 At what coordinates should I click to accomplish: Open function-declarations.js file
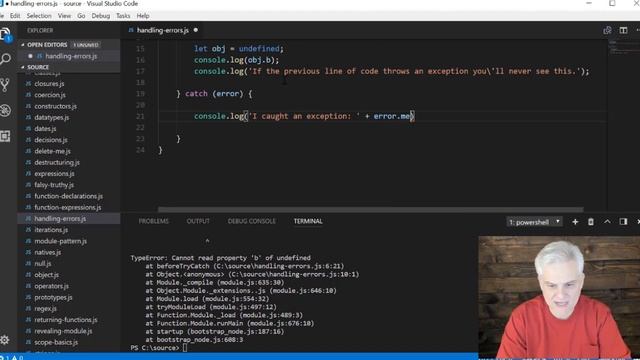click(x=69, y=196)
